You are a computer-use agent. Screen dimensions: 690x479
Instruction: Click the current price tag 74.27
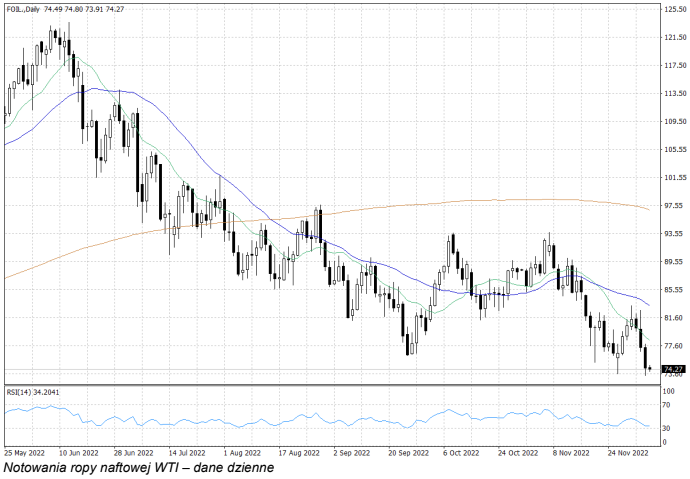(672, 369)
